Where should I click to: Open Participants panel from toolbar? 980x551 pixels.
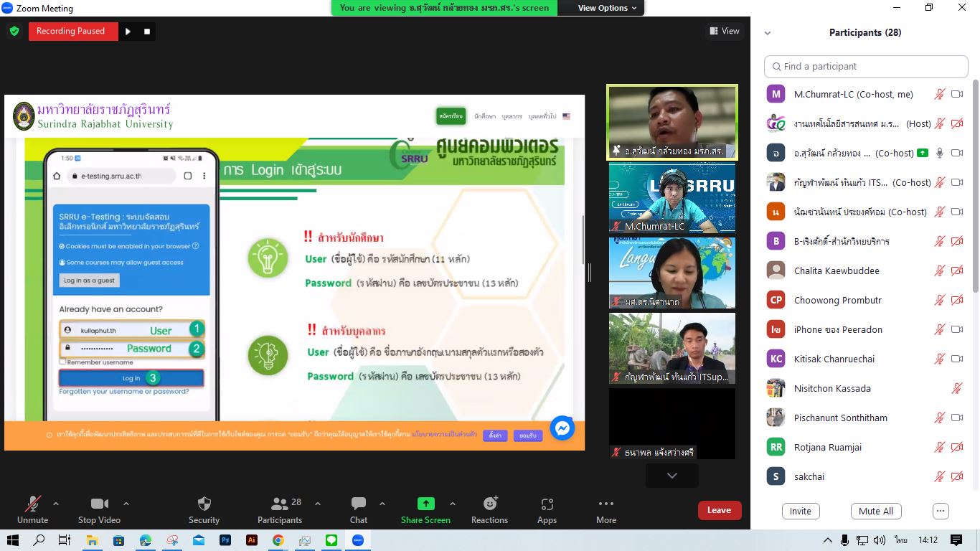pyautogui.click(x=280, y=504)
